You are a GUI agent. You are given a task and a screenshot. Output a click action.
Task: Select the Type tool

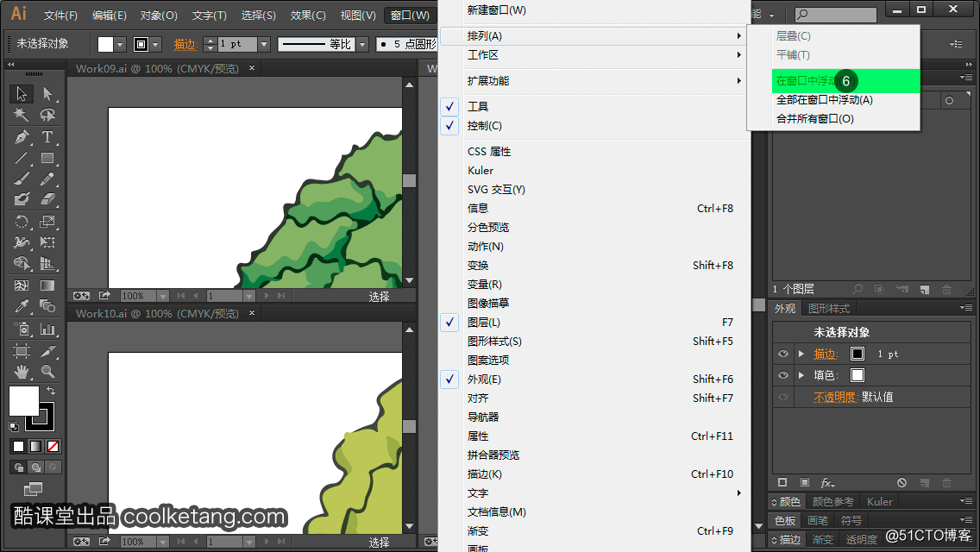pos(47,137)
